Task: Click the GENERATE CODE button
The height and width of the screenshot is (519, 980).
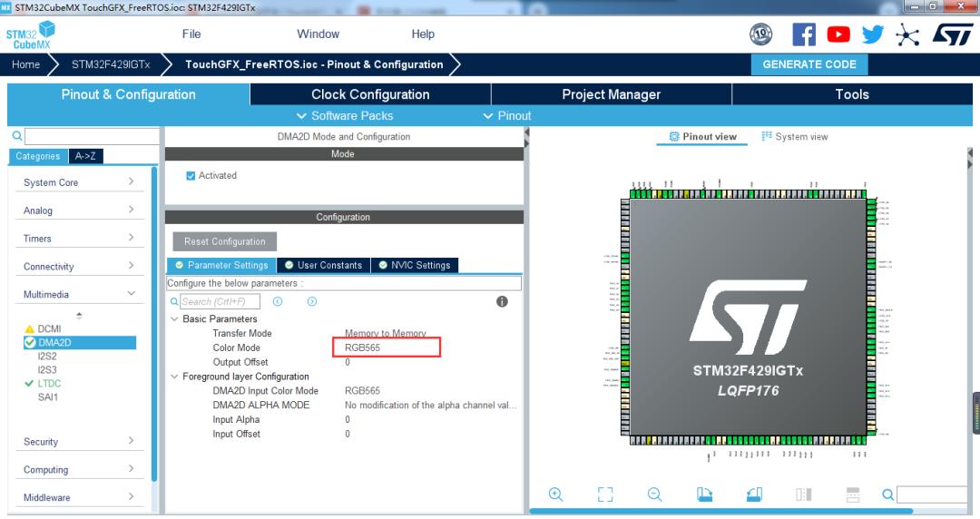Action: click(x=809, y=64)
